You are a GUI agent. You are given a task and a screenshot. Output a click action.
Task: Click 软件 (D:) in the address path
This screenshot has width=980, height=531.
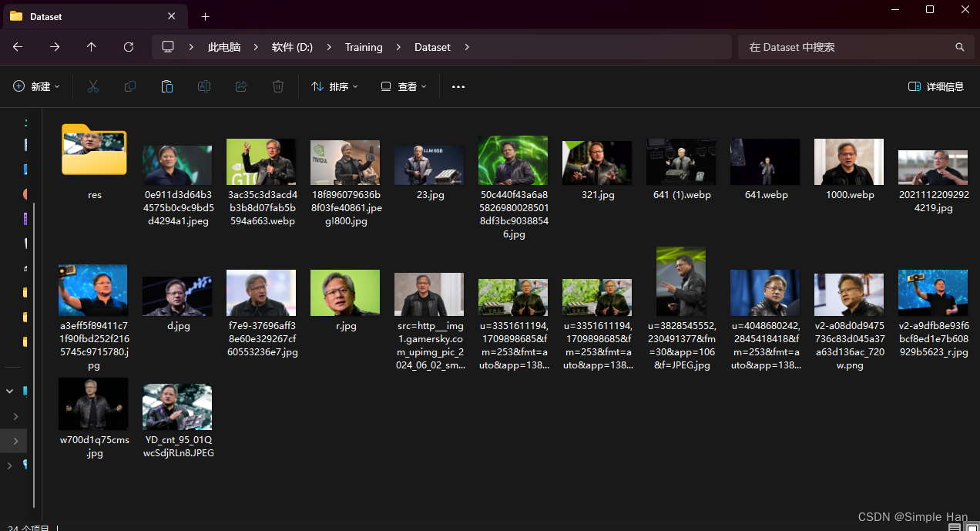pyautogui.click(x=292, y=47)
